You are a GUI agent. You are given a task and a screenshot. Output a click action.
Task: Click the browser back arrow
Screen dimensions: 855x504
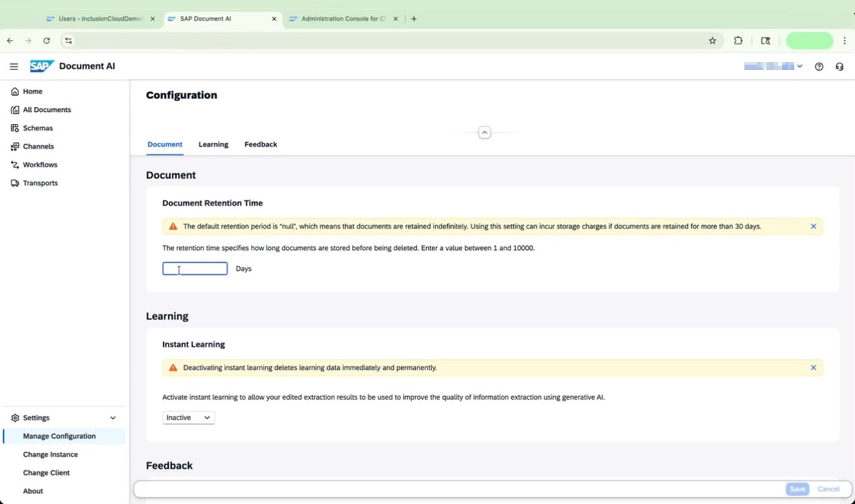(10, 40)
